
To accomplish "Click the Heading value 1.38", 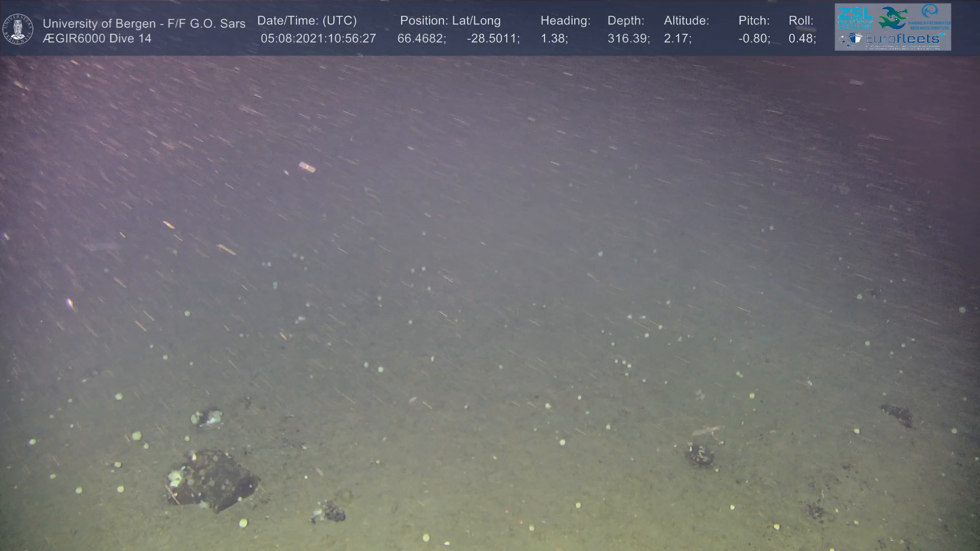I will click(554, 39).
